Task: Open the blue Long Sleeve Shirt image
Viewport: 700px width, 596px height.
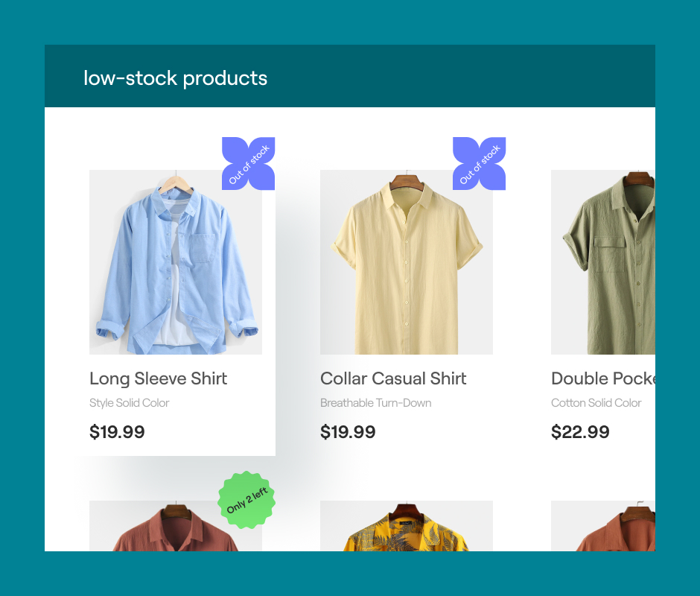Action: pos(176,261)
